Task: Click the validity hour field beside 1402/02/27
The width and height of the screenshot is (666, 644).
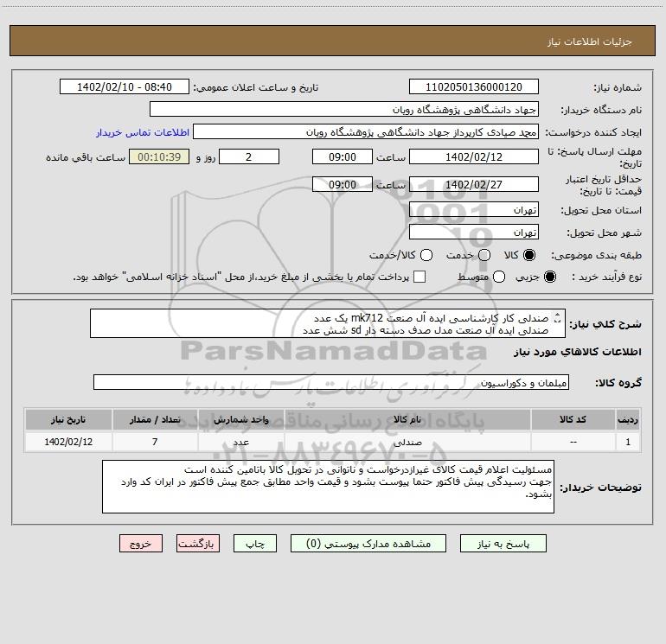Action: pos(343,185)
